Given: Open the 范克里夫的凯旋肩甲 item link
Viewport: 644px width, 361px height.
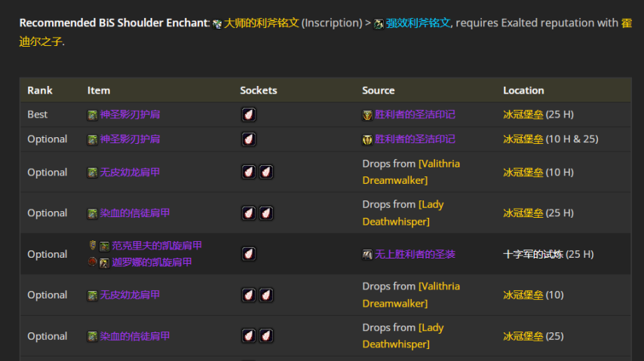Looking at the screenshot, I should [157, 246].
